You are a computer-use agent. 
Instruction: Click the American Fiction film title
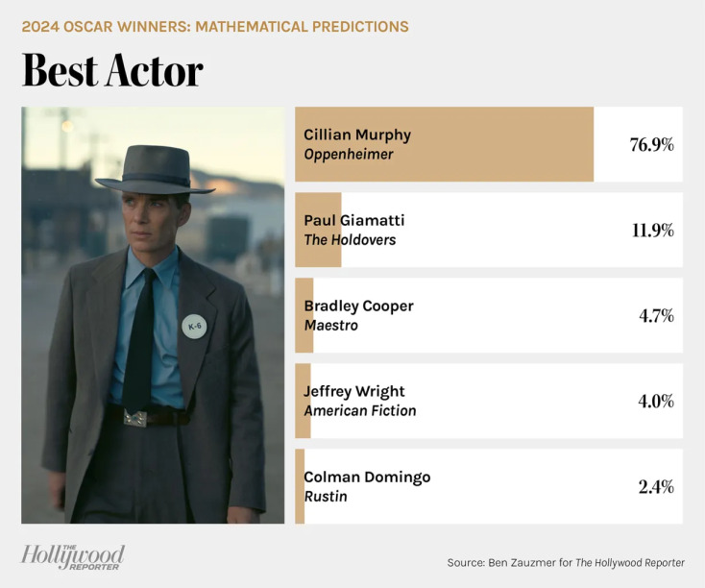coord(360,410)
